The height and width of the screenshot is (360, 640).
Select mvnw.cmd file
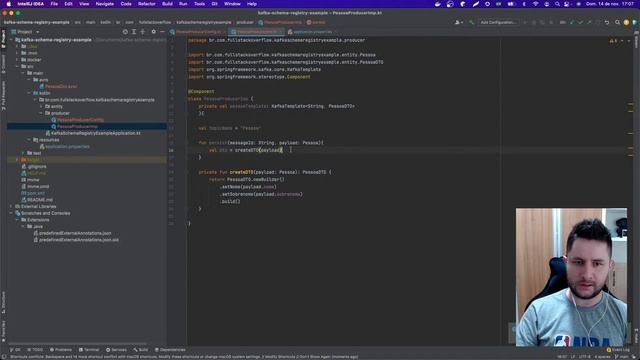click(x=35, y=187)
